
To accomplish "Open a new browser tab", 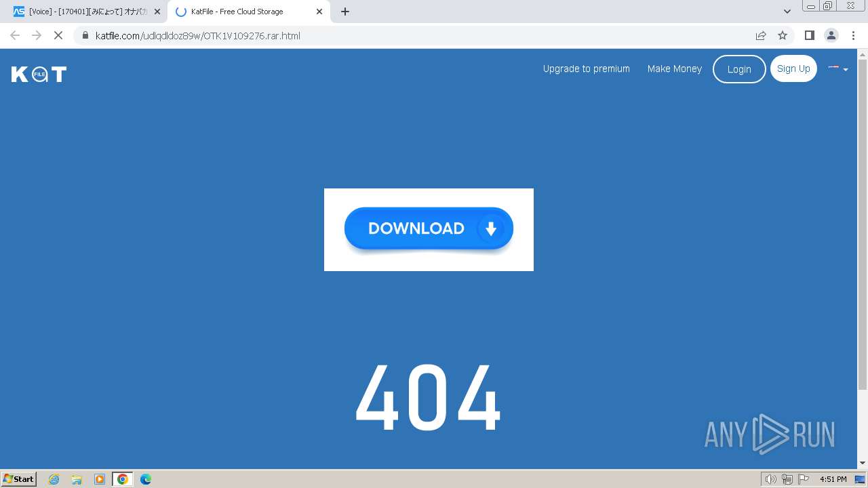I will coord(345,12).
